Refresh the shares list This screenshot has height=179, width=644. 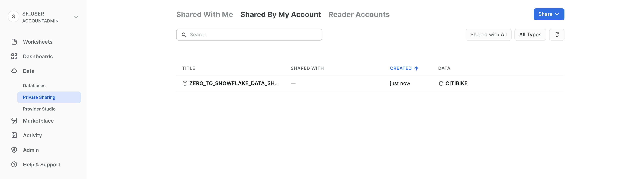(x=556, y=35)
